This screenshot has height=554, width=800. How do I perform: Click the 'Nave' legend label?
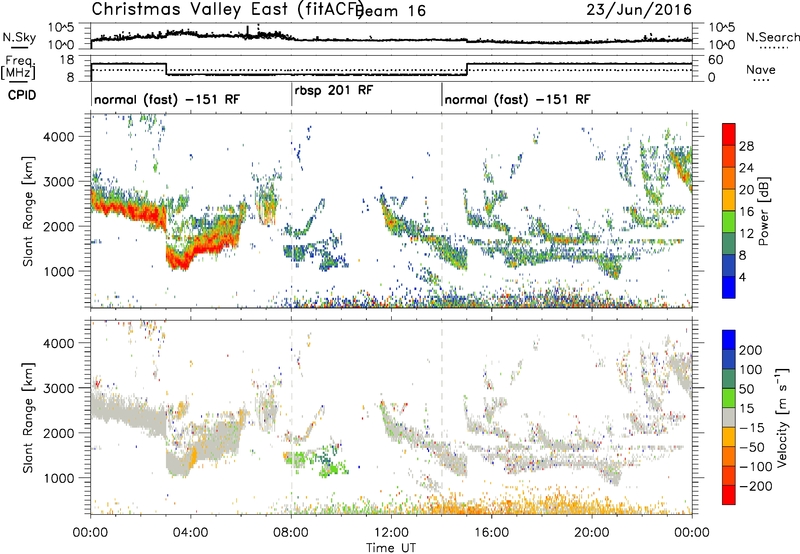tap(761, 70)
